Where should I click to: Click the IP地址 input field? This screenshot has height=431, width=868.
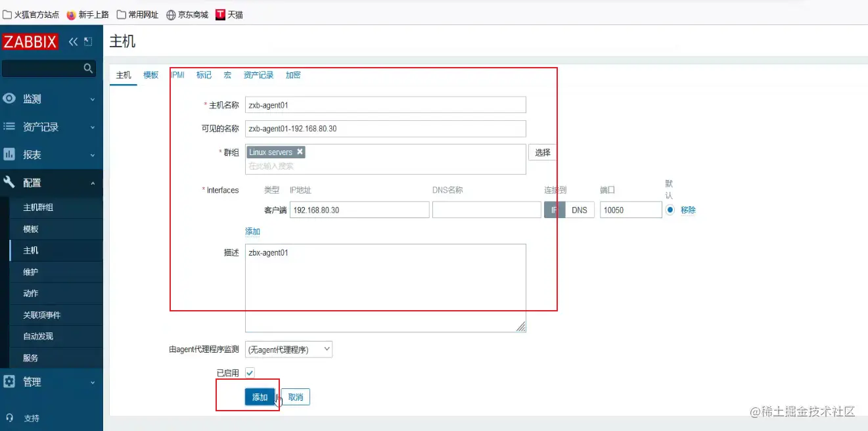pos(359,210)
